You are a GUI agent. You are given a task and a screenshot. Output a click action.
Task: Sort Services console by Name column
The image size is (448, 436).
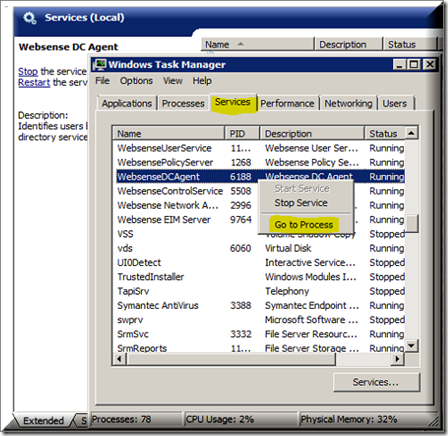click(258, 44)
